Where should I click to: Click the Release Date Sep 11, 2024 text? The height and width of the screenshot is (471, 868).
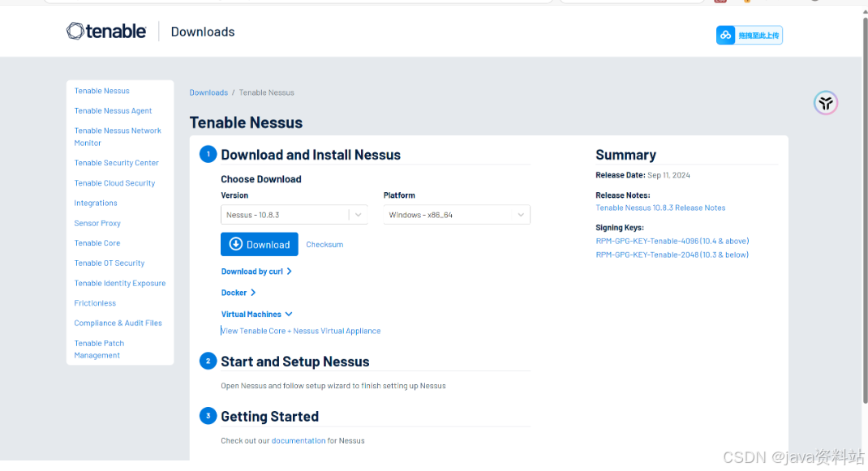pos(642,175)
